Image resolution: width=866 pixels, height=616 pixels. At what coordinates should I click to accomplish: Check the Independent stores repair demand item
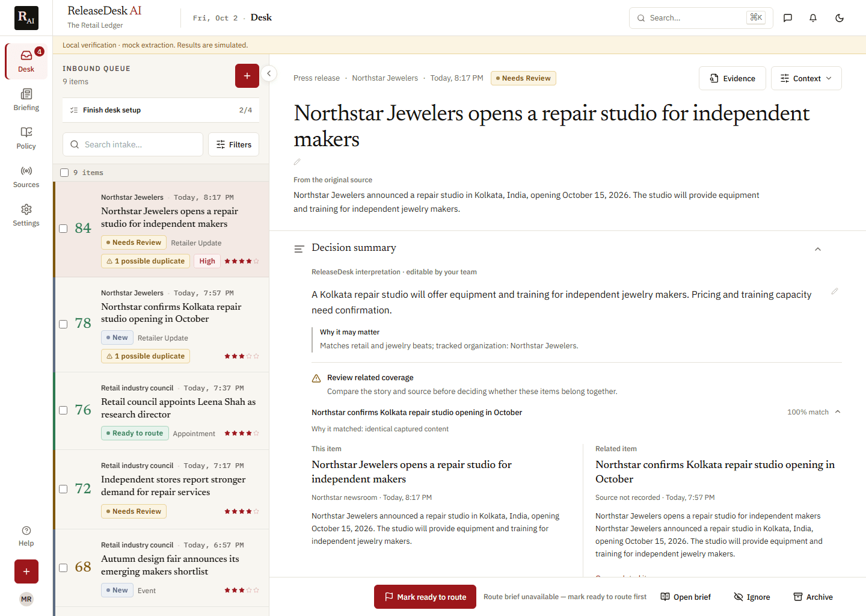click(x=63, y=489)
